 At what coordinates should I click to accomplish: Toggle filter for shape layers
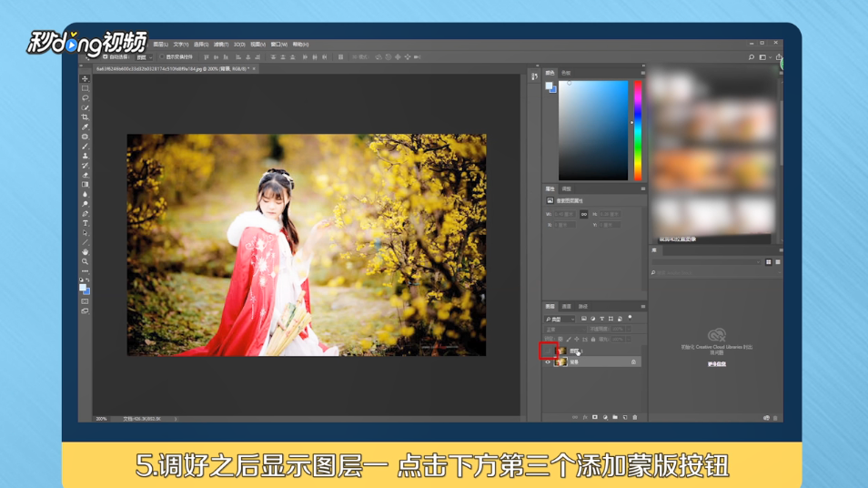pyautogui.click(x=611, y=319)
